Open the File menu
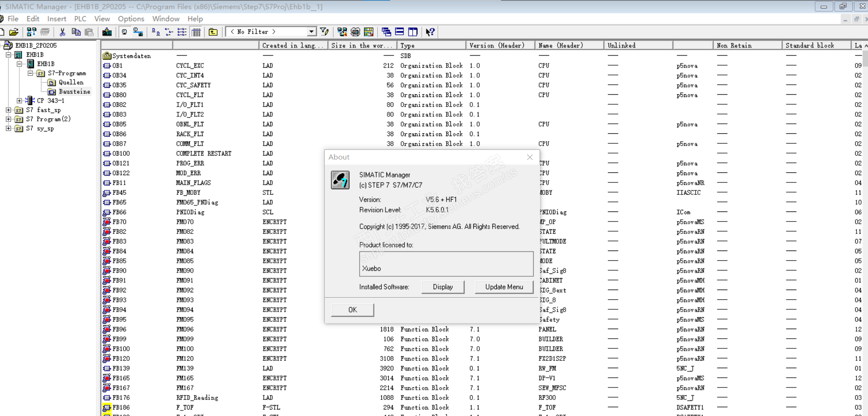868x416 pixels. point(13,19)
